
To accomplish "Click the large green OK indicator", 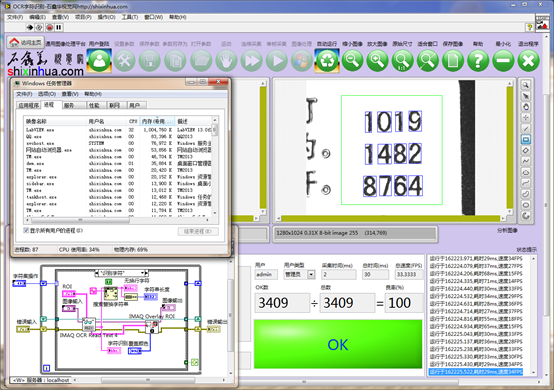I will pos(338,344).
